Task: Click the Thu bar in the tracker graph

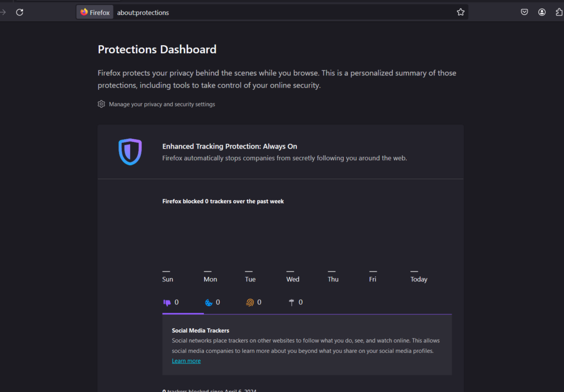Action: point(332,271)
